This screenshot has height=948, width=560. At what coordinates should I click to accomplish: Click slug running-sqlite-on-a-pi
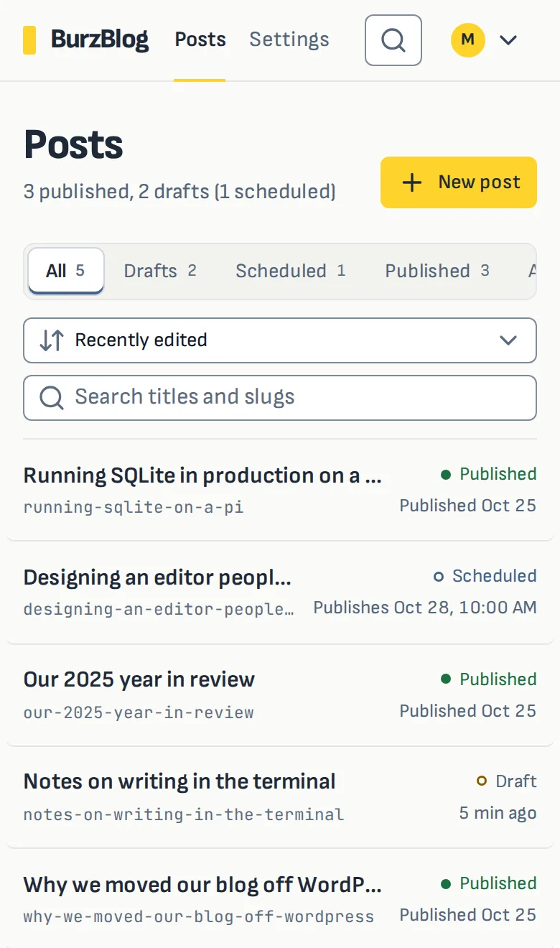tap(134, 508)
